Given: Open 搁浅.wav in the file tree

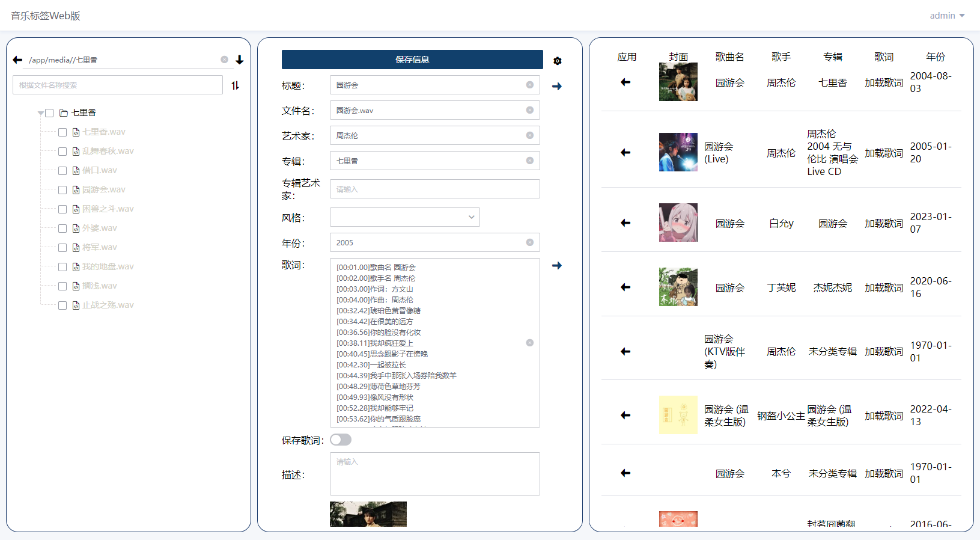Looking at the screenshot, I should [100, 286].
